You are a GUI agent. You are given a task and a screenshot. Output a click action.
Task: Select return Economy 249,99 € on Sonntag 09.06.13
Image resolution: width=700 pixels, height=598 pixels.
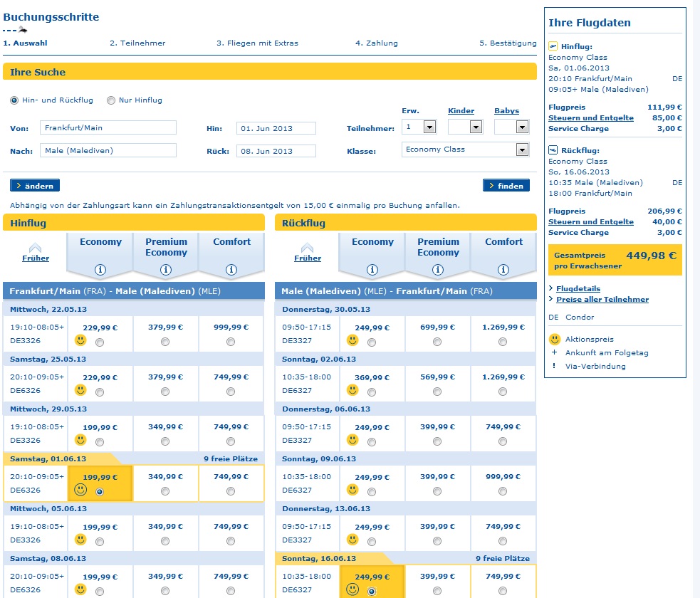(372, 492)
